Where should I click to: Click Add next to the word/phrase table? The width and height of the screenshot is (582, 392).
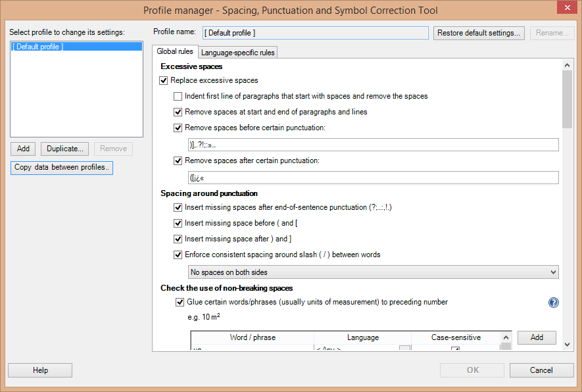pyautogui.click(x=537, y=337)
